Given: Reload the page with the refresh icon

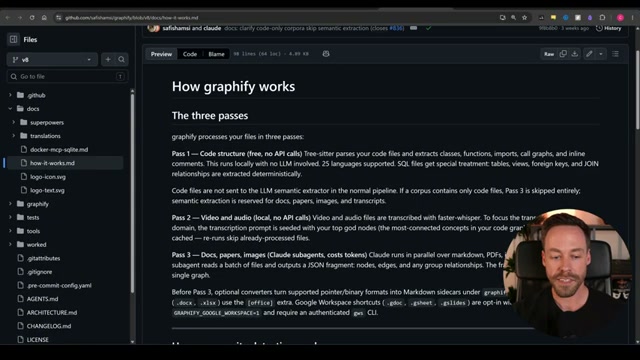Looking at the screenshot, I should pyautogui.click(x=32, y=18).
